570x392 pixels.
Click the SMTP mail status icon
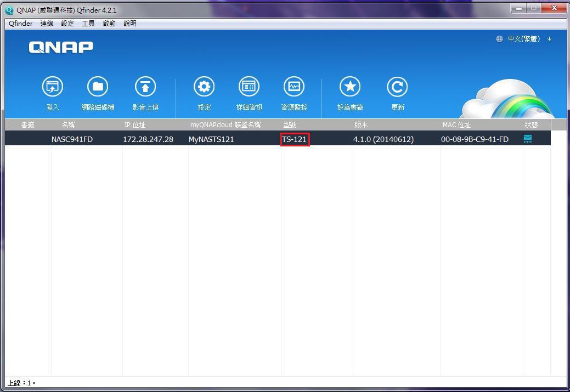pyautogui.click(x=528, y=139)
